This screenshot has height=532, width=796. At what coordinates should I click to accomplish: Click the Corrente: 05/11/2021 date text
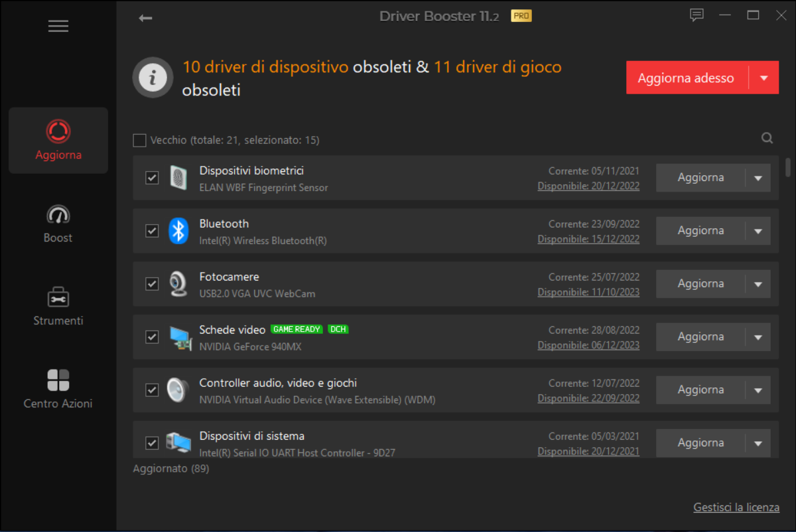594,171
